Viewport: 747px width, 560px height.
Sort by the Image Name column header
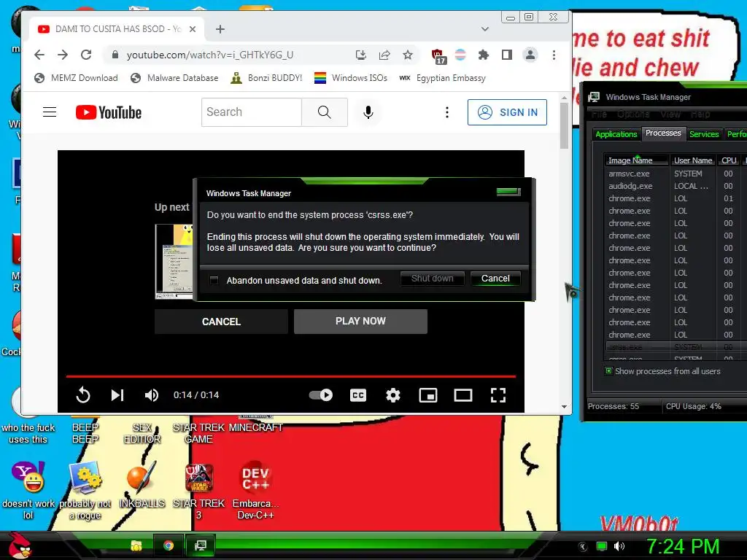636,160
